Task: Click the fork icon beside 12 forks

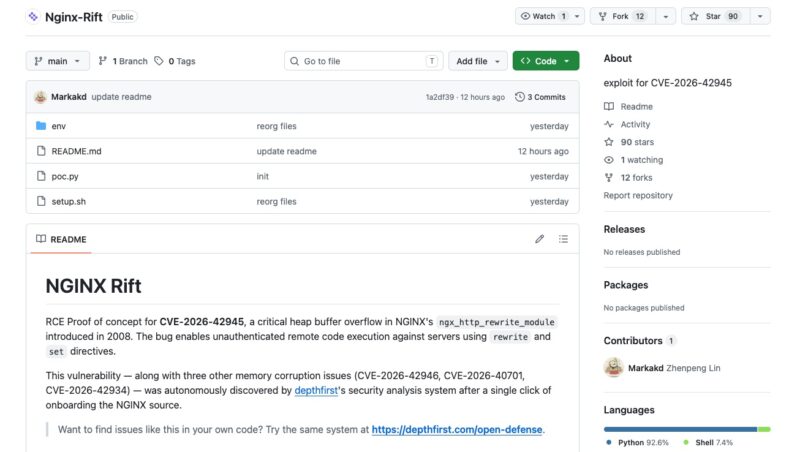Action: (x=609, y=178)
